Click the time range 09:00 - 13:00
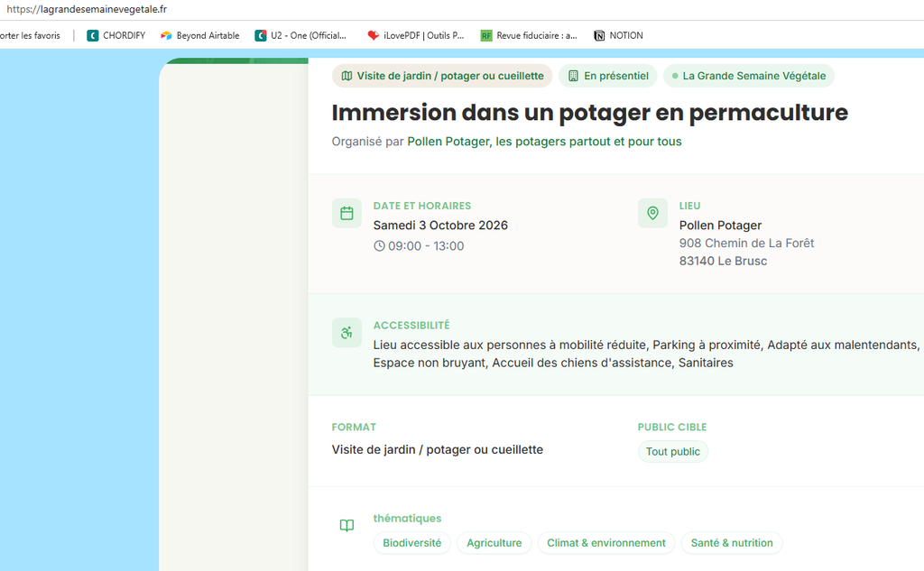Viewport: 924px width, 571px height. (x=426, y=245)
